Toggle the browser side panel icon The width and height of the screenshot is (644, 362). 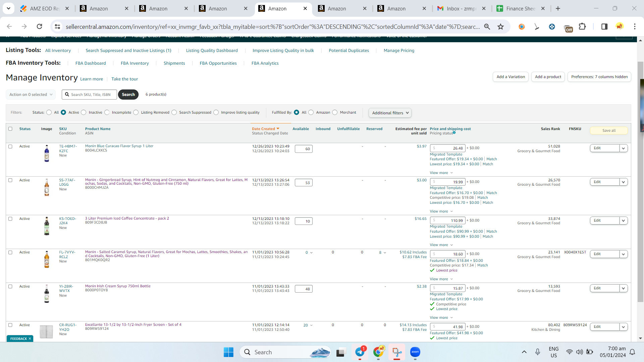pos(604,26)
